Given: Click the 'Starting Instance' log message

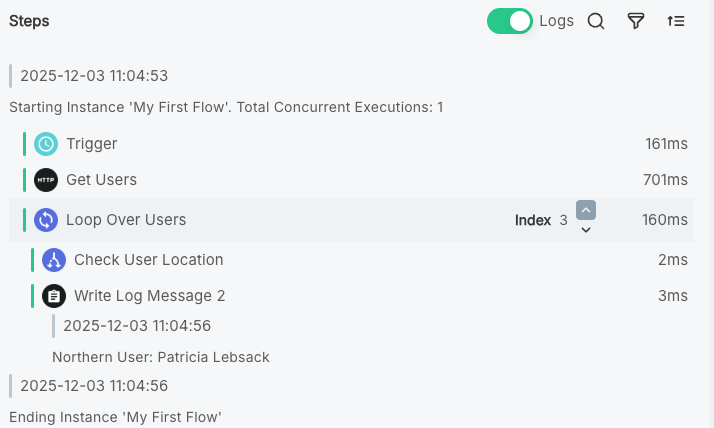Looking at the screenshot, I should pos(226,107).
